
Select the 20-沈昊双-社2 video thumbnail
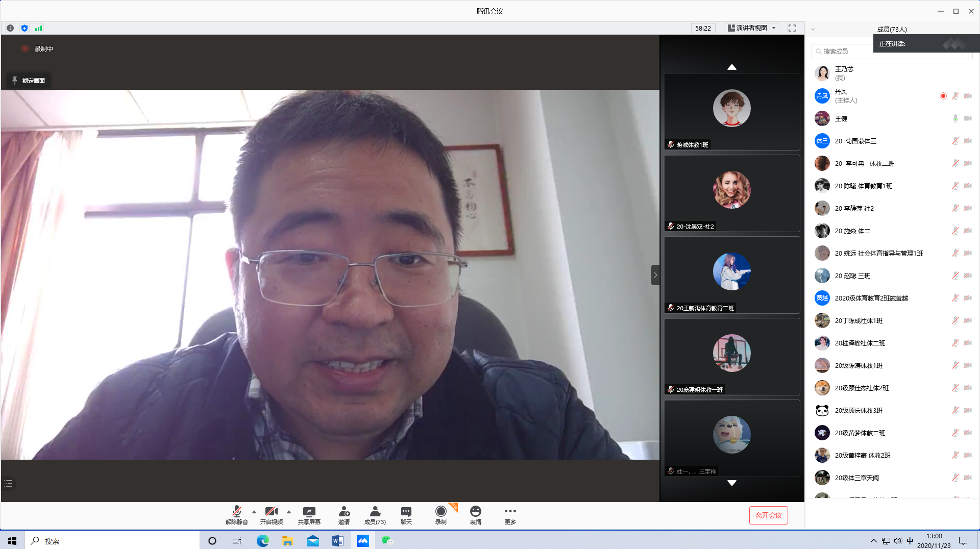point(732,193)
